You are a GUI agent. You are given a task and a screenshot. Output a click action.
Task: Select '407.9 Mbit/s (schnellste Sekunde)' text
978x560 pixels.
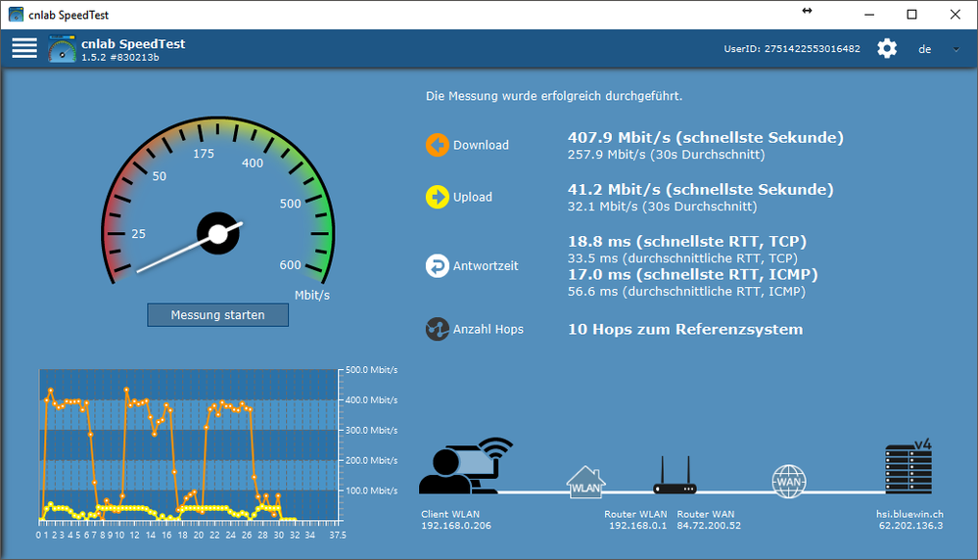pos(706,138)
